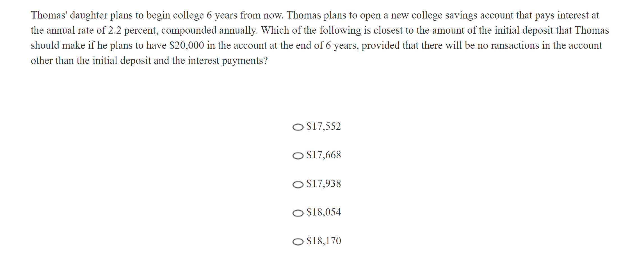Choose the $17,668 radio option
This screenshot has height=262, width=644.
298,156
